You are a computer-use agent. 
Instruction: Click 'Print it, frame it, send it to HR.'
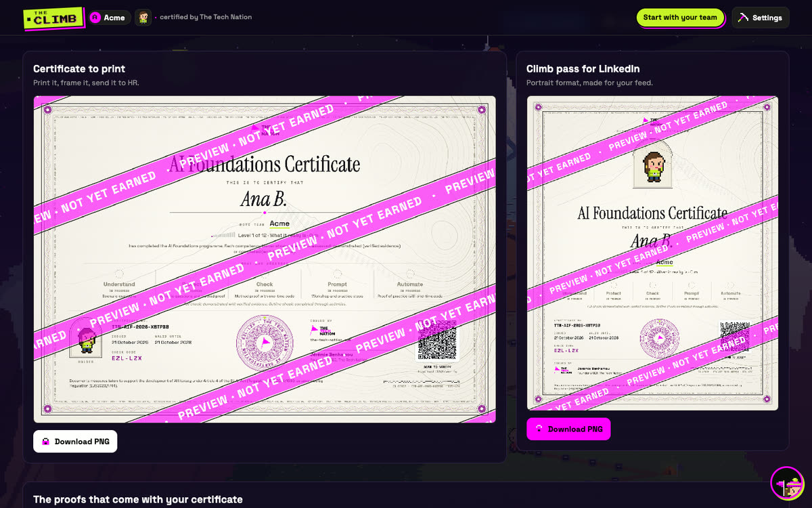(86, 83)
